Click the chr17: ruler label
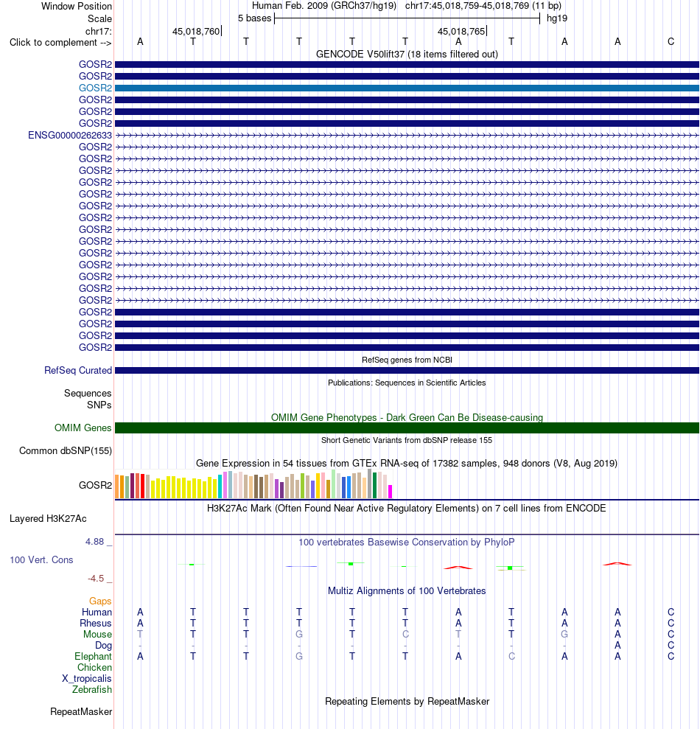Image resolution: width=700 pixels, height=729 pixels. [99, 31]
